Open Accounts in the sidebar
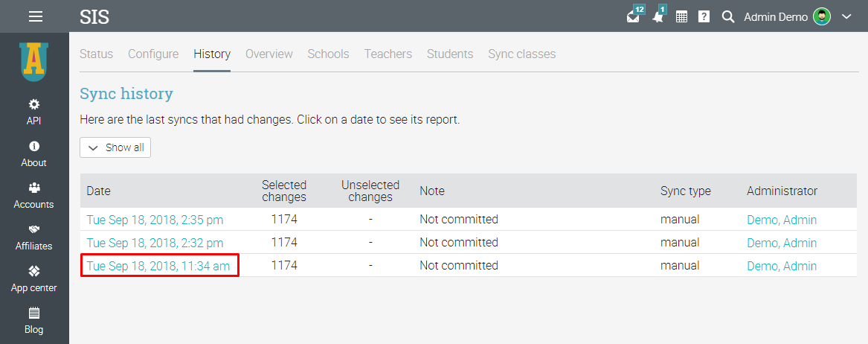Viewport: 868px width, 344px height. 34,195
